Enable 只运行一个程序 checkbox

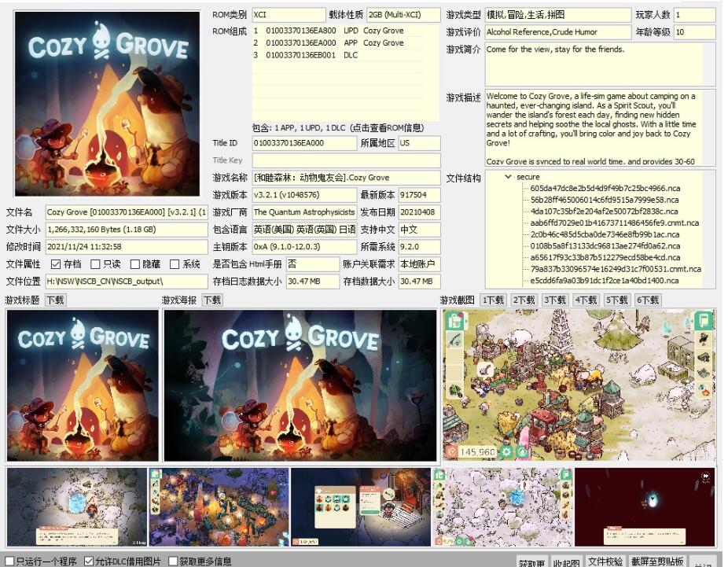coord(9,561)
